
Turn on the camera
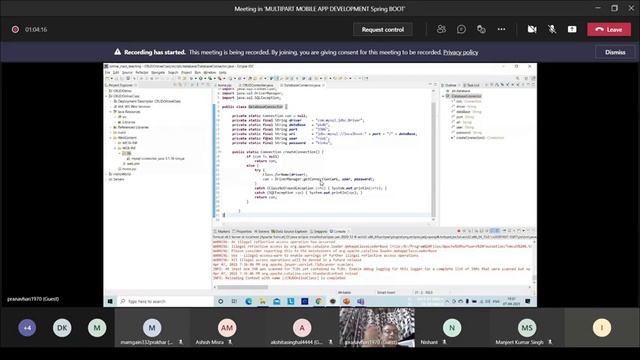(x=532, y=29)
